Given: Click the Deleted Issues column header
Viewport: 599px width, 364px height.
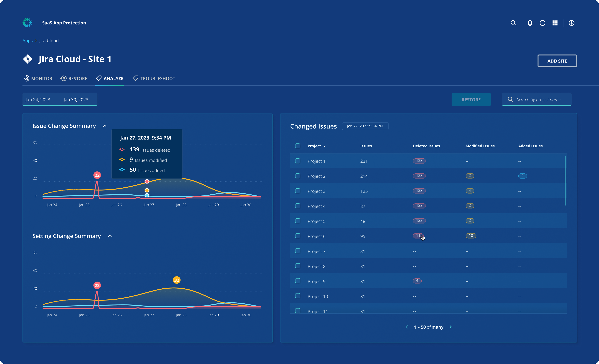Looking at the screenshot, I should 426,146.
